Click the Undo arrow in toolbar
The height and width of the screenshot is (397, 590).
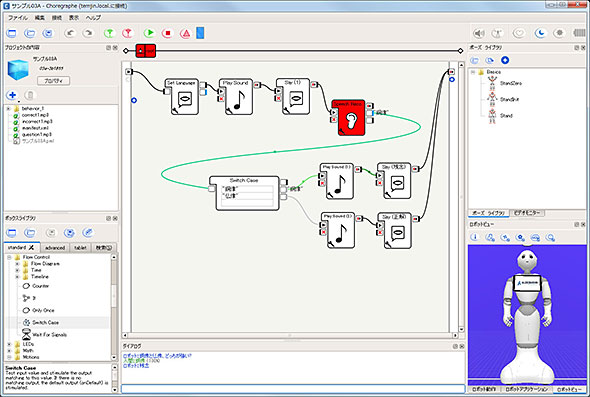70,33
